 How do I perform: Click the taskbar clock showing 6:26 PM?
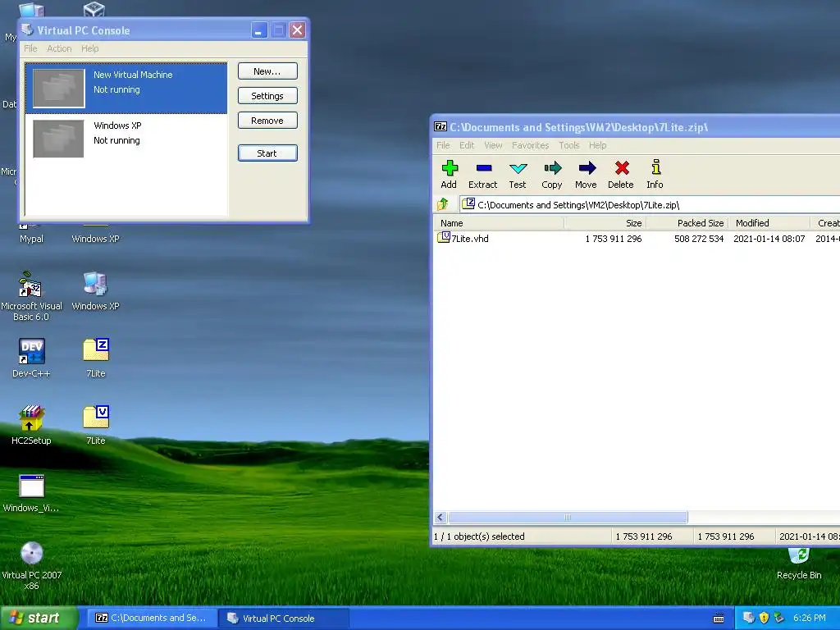tap(809, 618)
